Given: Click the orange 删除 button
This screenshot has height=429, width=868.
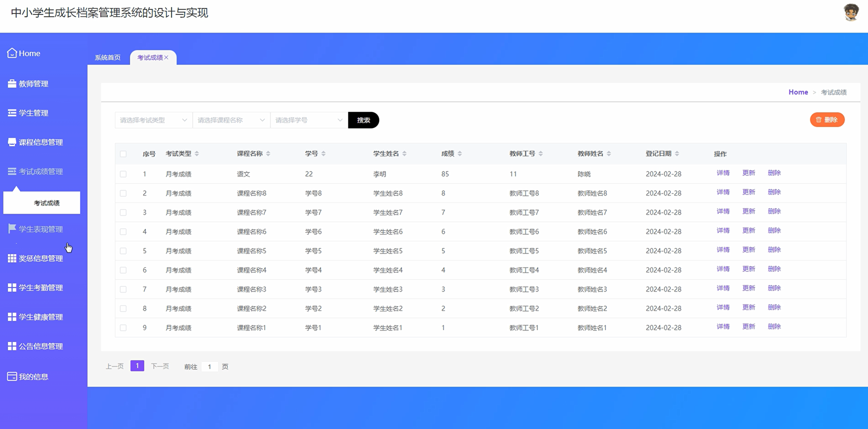Looking at the screenshot, I should (x=827, y=120).
